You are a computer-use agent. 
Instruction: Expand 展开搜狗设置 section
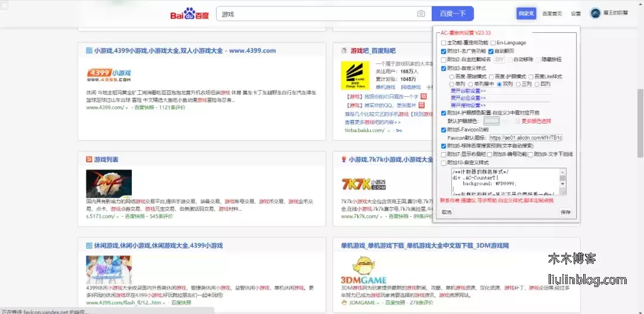(x=468, y=105)
